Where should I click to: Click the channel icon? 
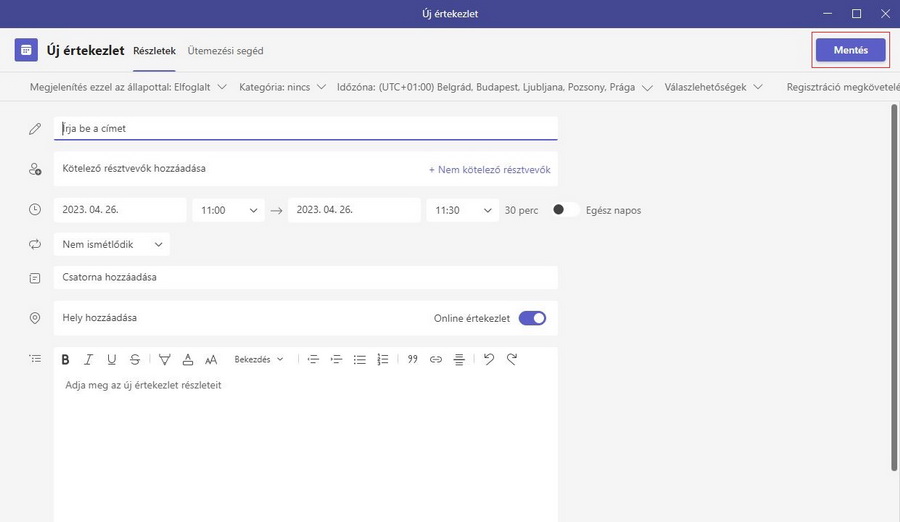tap(35, 278)
